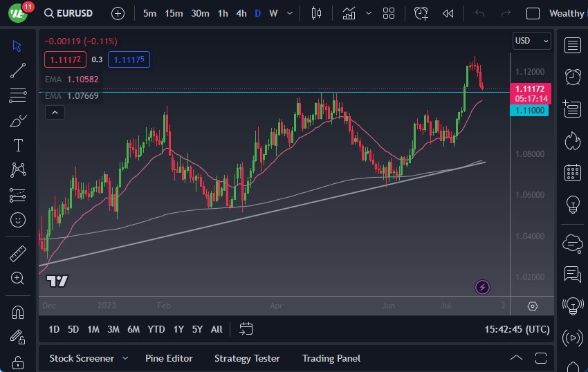Open the Calendar panel in the right sidebar

[x=572, y=171]
